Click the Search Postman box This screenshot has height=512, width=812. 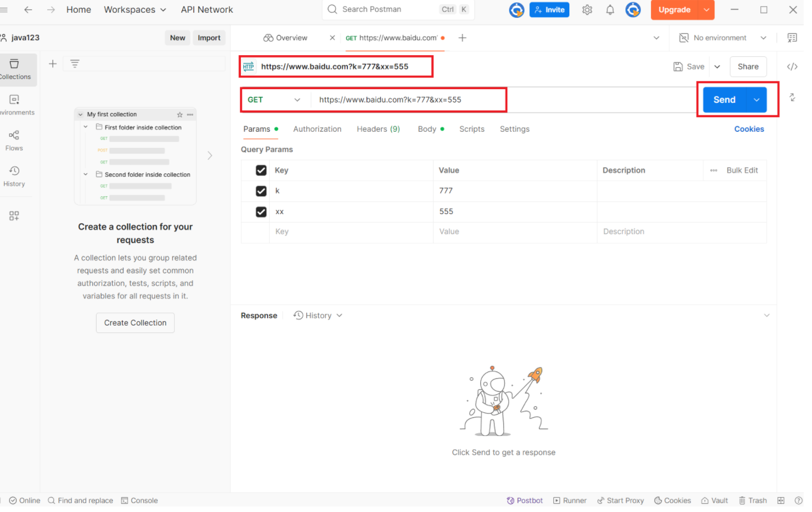398,9
